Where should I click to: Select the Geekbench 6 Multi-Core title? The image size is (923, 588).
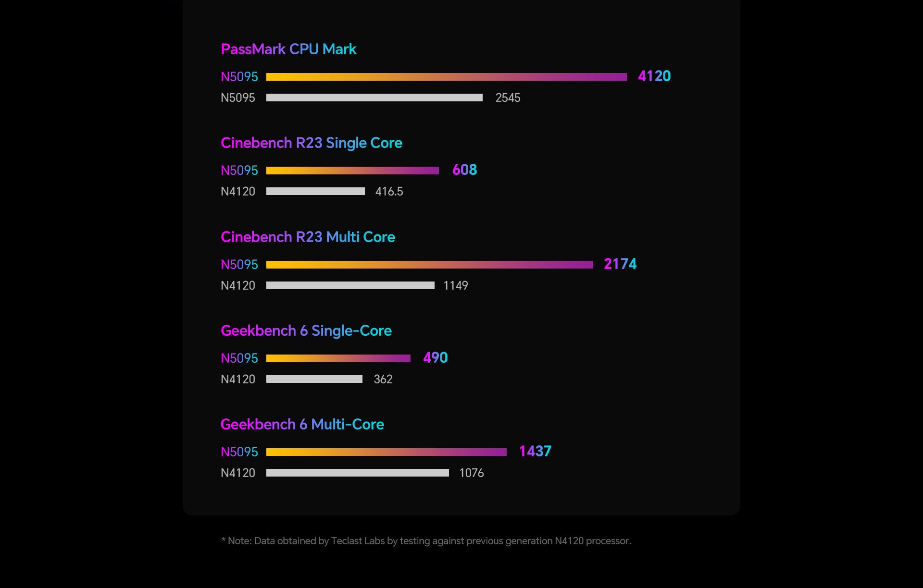tap(302, 424)
